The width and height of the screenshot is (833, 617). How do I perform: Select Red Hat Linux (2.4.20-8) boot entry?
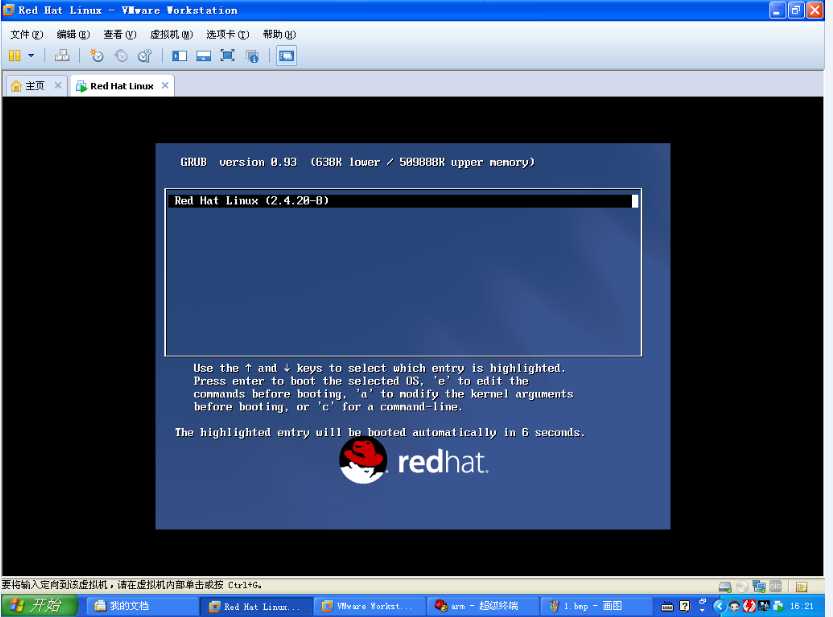tap(403, 200)
